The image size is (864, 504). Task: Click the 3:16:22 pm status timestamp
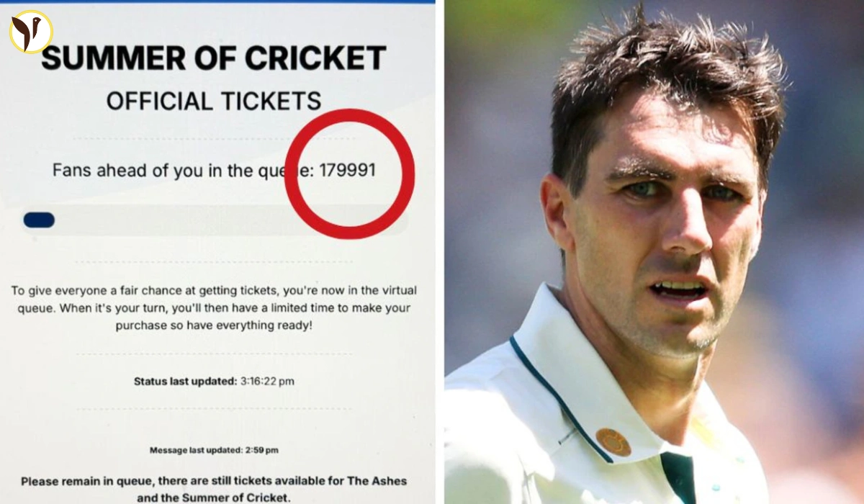pyautogui.click(x=266, y=382)
